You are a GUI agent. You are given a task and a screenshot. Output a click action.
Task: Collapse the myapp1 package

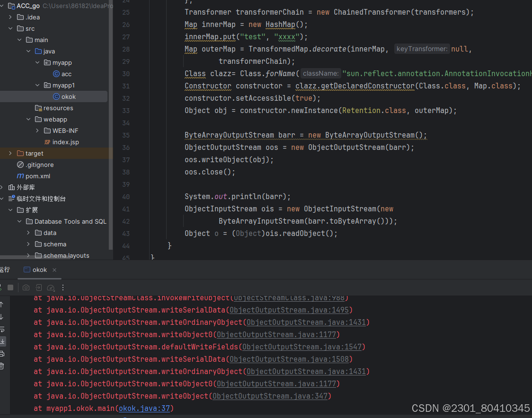tap(37, 85)
